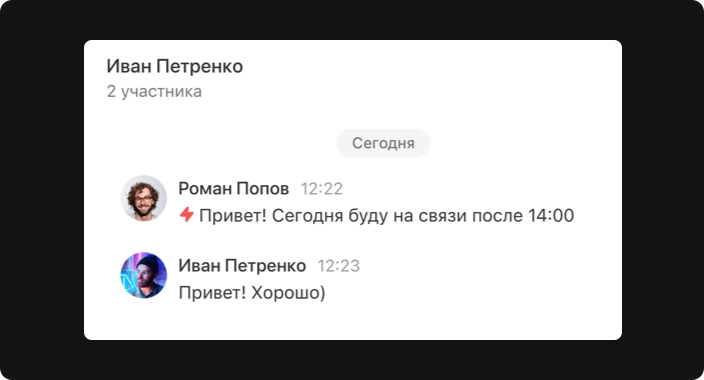Viewport: 704px width, 380px height.
Task: Click the 12:22 message timestamp
Action: (x=321, y=189)
